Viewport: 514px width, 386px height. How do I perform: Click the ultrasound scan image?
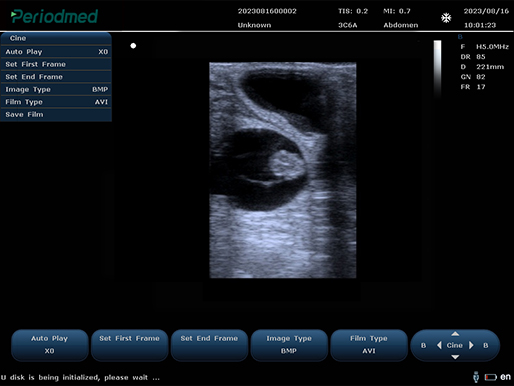click(283, 170)
